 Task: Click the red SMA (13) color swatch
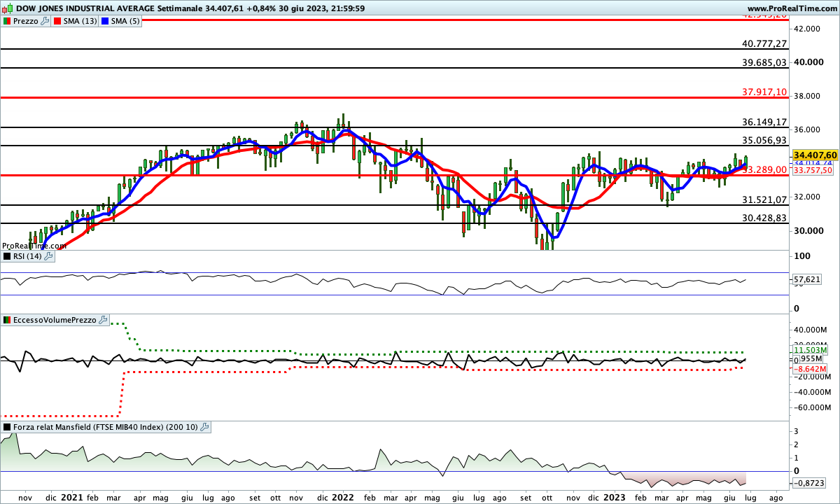pyautogui.click(x=57, y=22)
